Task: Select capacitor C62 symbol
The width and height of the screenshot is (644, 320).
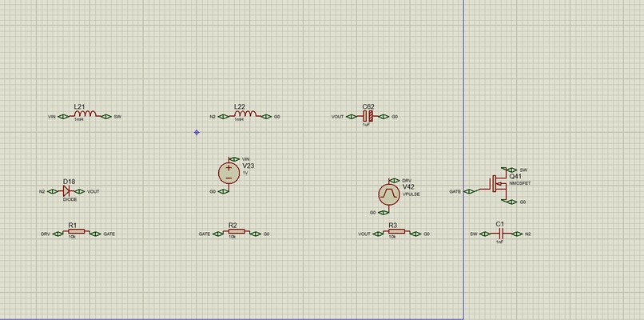Action: click(x=368, y=117)
